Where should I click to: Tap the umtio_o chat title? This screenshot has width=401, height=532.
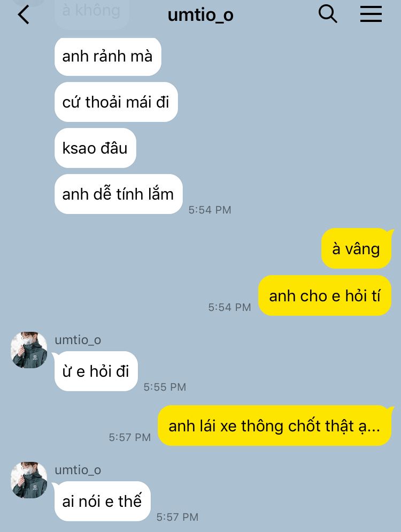[x=200, y=15]
